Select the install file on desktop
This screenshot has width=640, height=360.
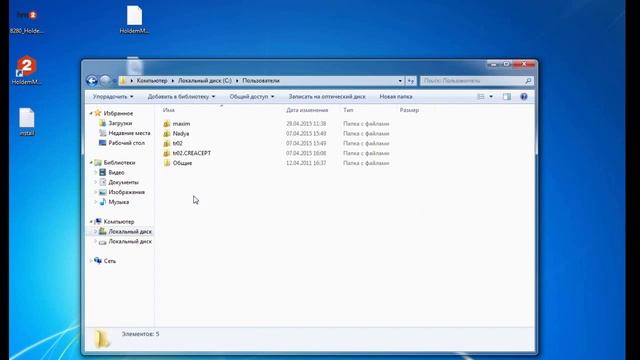tap(27, 122)
